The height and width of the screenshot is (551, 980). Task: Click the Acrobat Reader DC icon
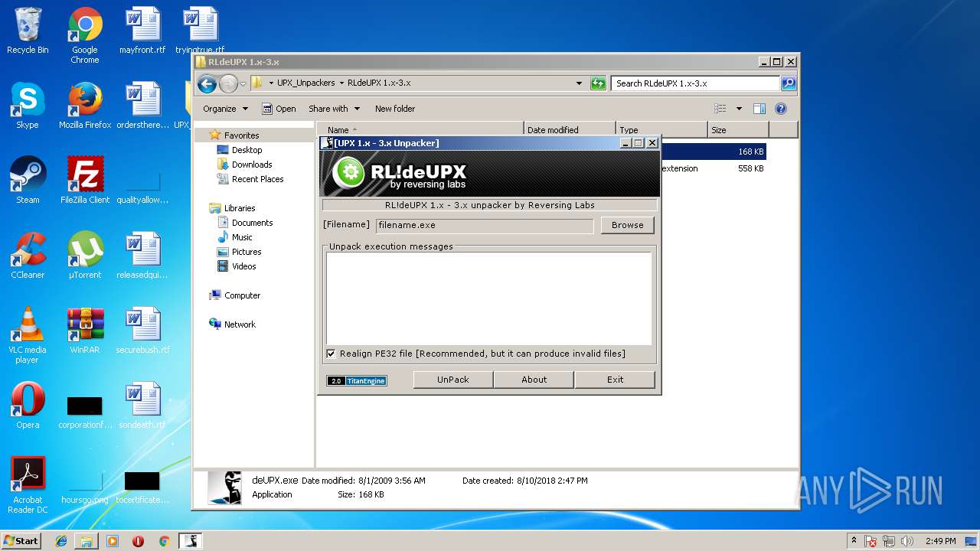pos(28,485)
